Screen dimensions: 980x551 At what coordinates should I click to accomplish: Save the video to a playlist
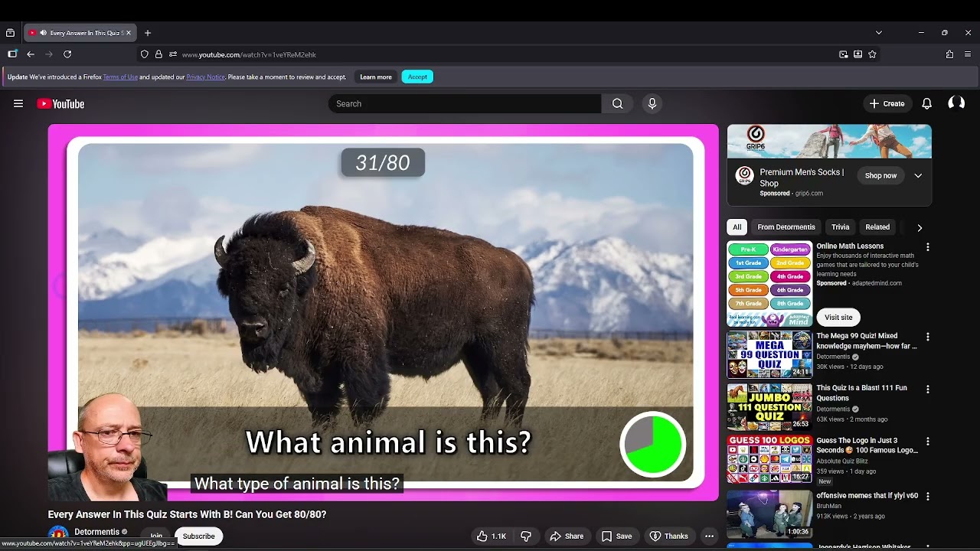(617, 536)
